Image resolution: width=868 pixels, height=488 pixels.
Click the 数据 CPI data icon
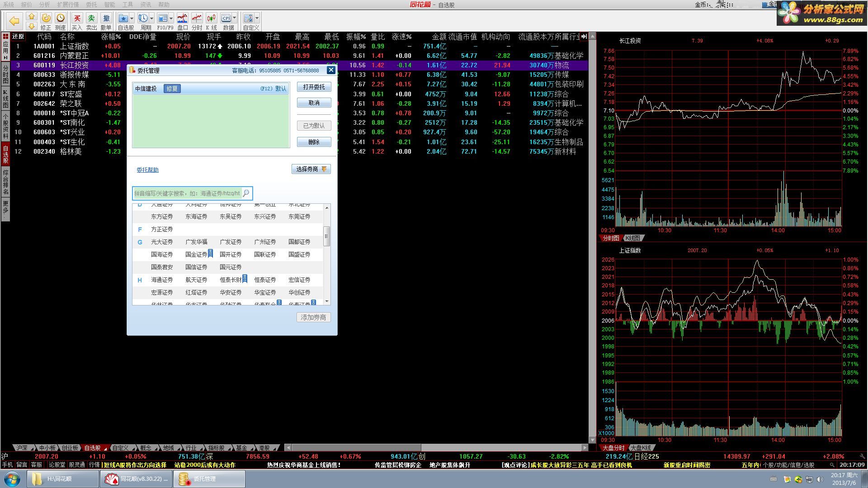click(226, 18)
